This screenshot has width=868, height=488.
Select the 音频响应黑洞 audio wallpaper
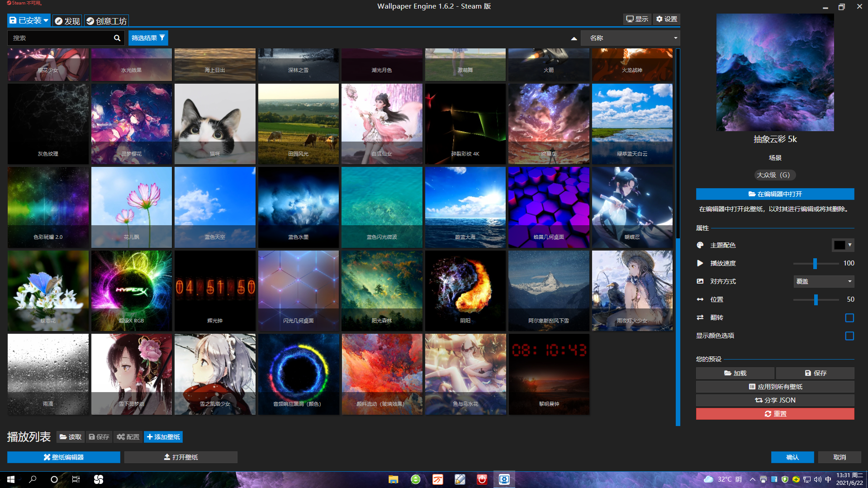[x=299, y=374]
